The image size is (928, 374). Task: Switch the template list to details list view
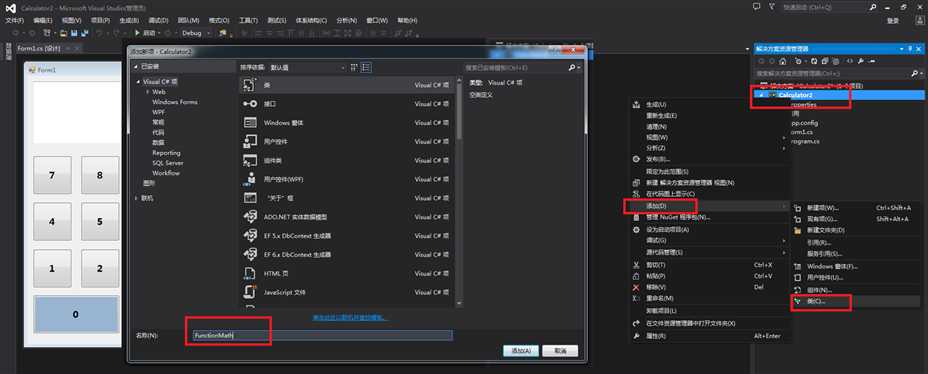coord(366,67)
